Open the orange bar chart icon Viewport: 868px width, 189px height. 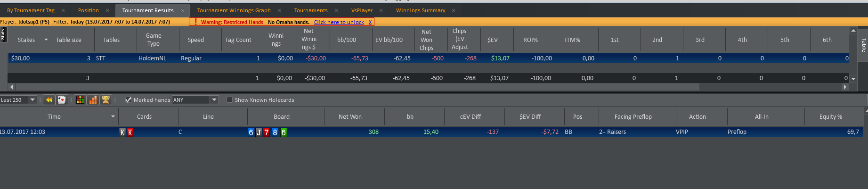coord(93,100)
